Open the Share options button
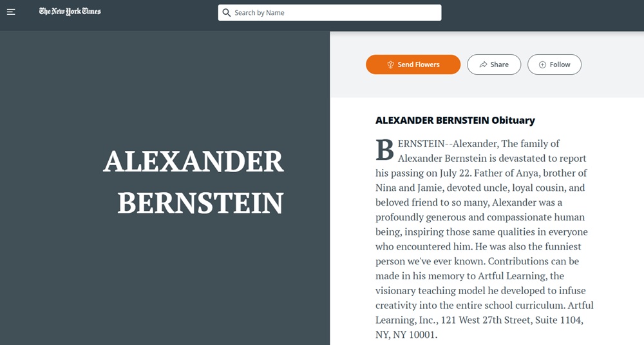644x345 pixels. (494, 64)
